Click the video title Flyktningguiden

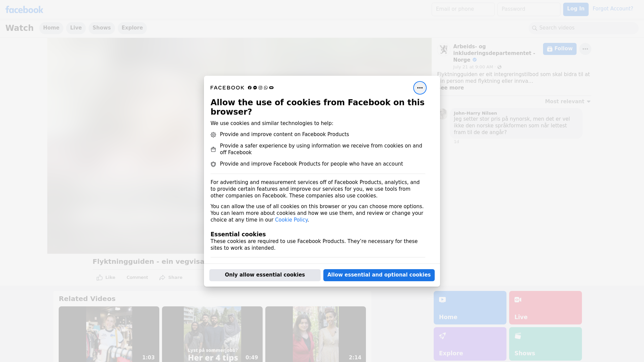coord(148,261)
